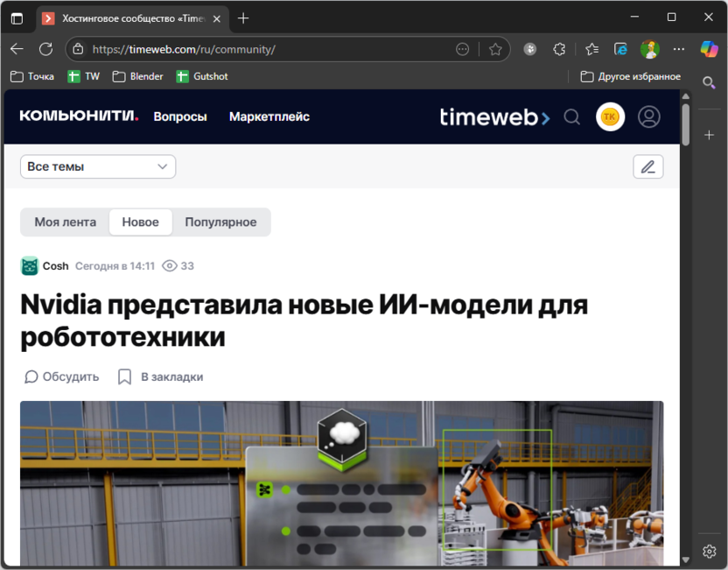Click the yellow TK avatar in the header

click(x=610, y=116)
